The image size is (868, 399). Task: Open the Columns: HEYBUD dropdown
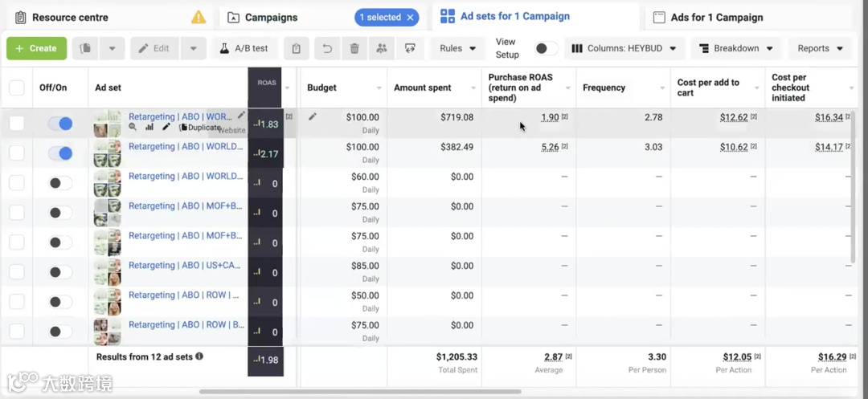[624, 48]
